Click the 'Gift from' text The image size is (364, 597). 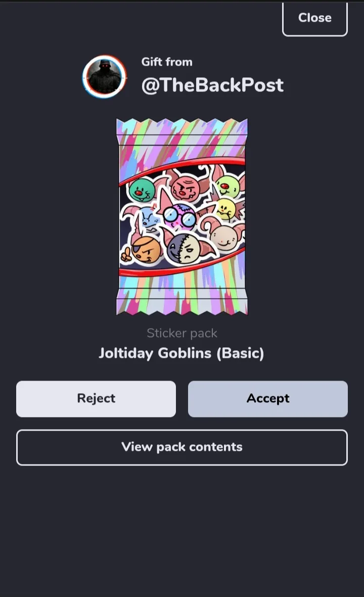(167, 62)
